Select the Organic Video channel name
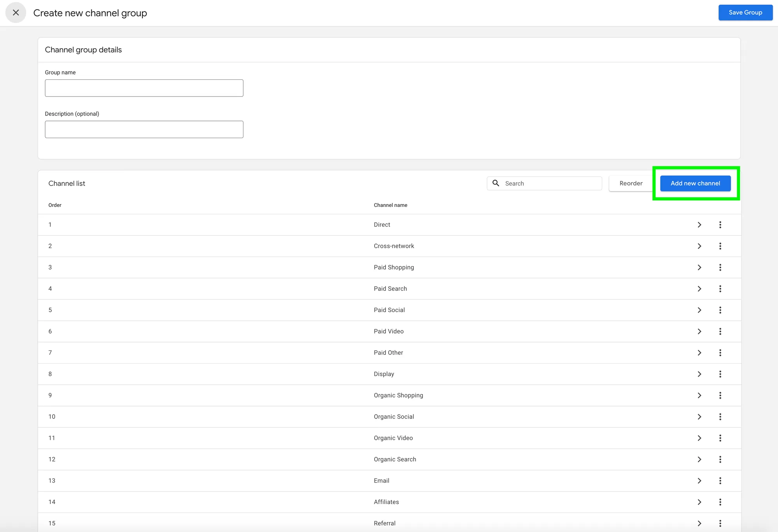The width and height of the screenshot is (778, 532). 393,438
